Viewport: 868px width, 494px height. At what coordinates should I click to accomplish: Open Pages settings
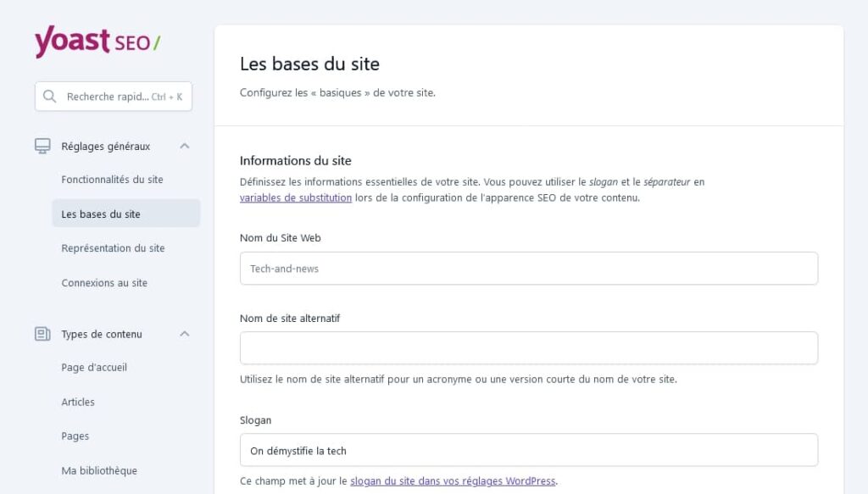click(x=75, y=436)
